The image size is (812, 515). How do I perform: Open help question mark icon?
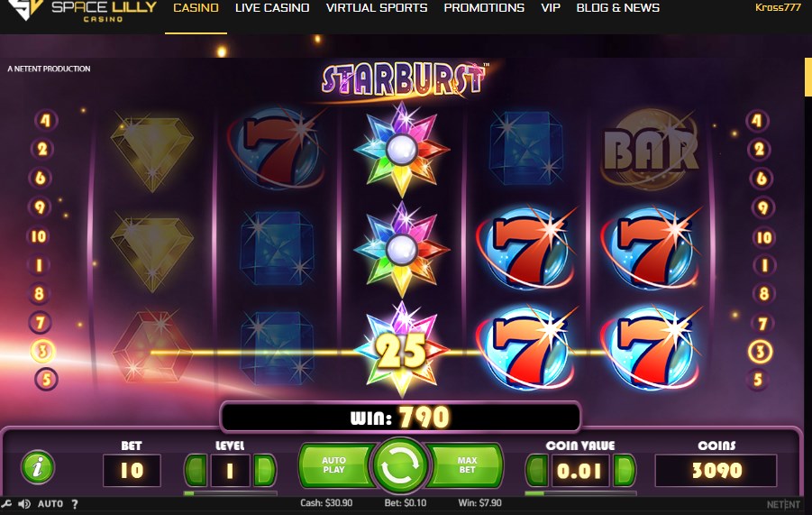(x=75, y=504)
